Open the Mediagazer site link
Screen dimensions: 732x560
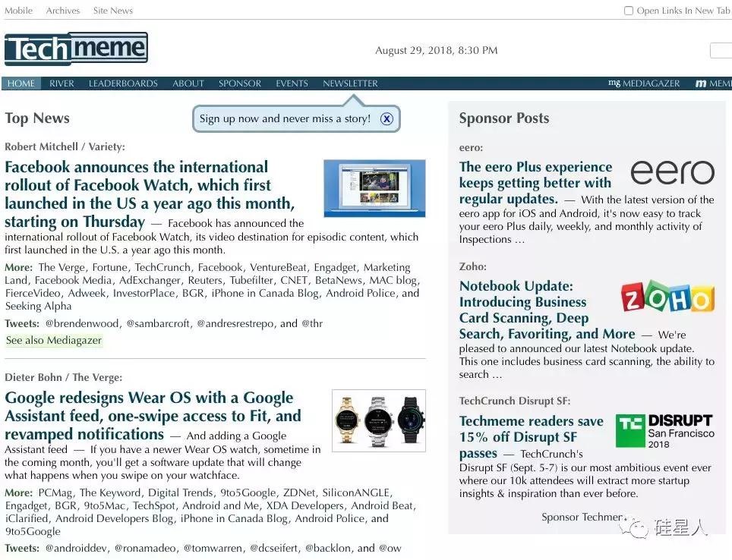[x=644, y=83]
